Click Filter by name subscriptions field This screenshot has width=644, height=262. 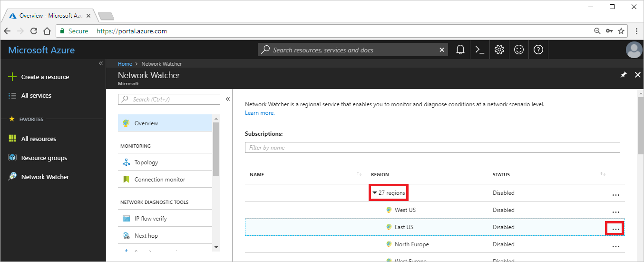click(x=432, y=147)
